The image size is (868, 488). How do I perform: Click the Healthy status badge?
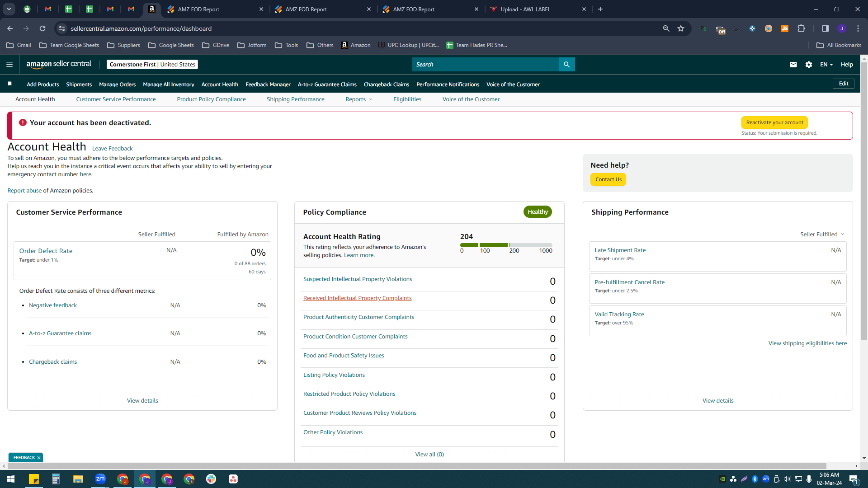click(x=538, y=212)
